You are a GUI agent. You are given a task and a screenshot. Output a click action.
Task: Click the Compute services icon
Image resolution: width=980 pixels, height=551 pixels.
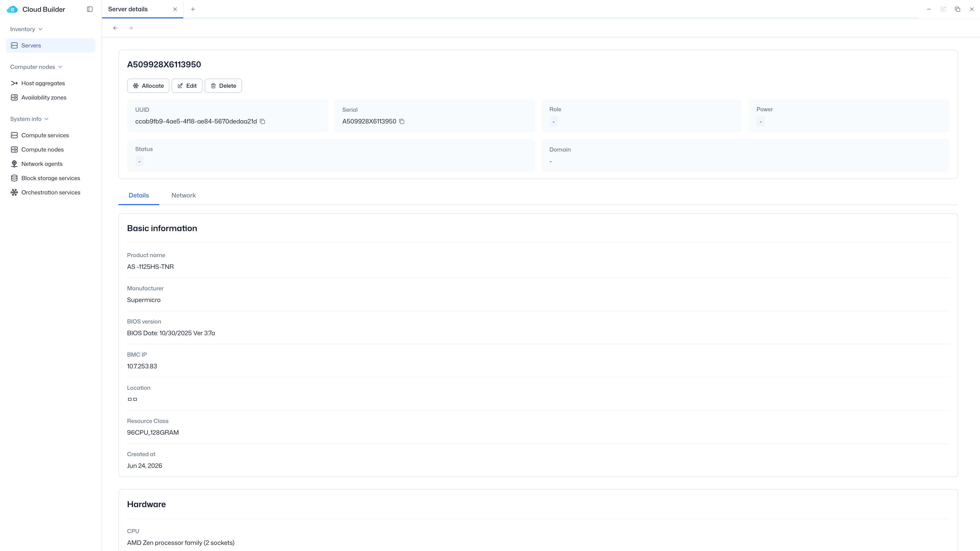[x=14, y=135]
